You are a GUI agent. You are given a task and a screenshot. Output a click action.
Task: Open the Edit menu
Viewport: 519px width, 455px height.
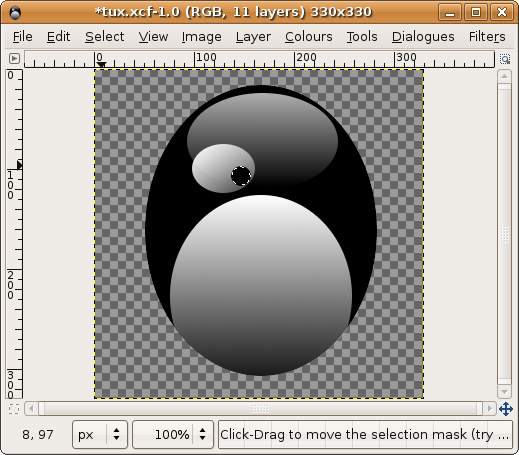click(x=58, y=37)
